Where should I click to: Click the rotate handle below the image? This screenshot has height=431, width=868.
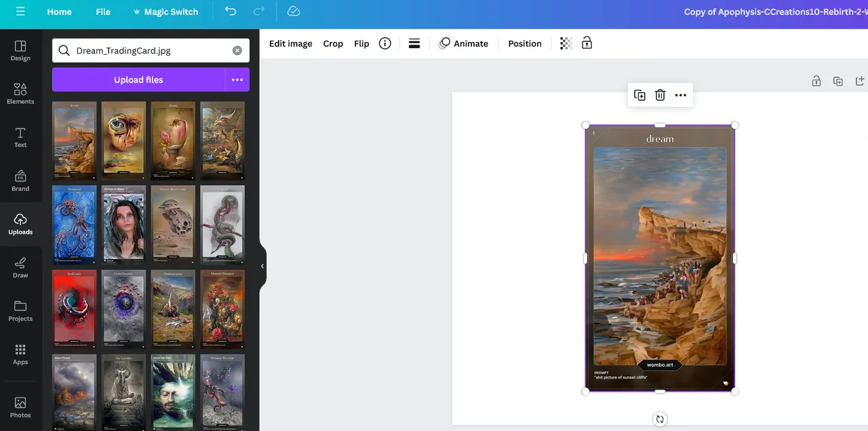(x=660, y=419)
